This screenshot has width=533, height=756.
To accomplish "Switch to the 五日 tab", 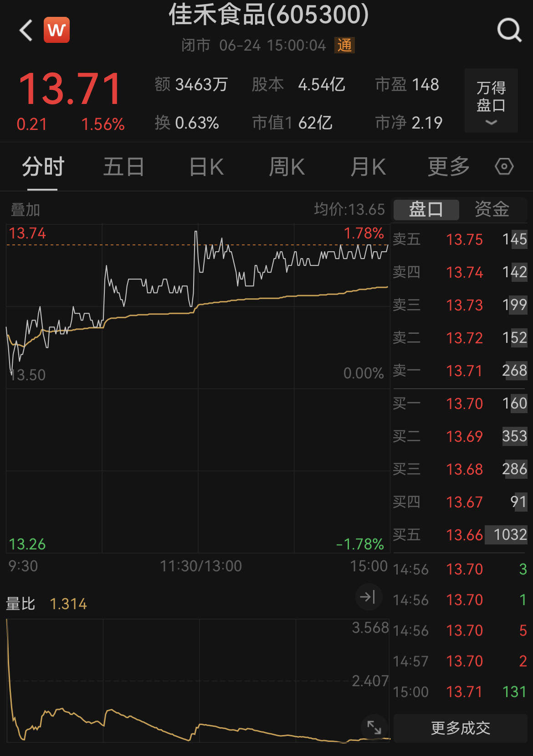I will coord(124,166).
